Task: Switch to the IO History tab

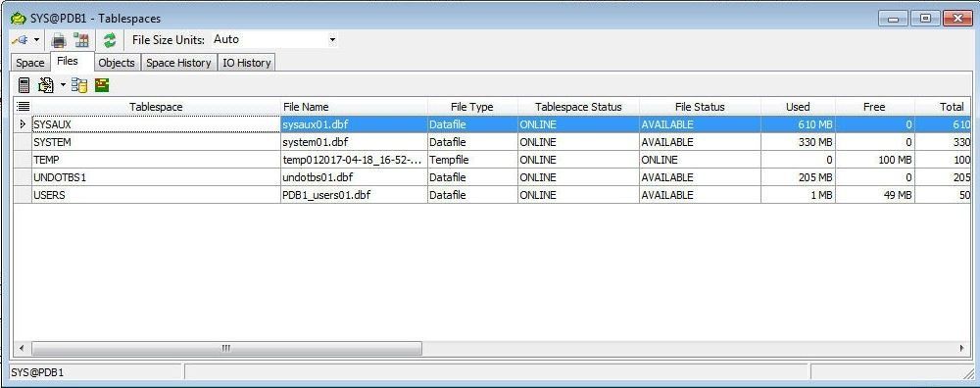Action: point(247,63)
